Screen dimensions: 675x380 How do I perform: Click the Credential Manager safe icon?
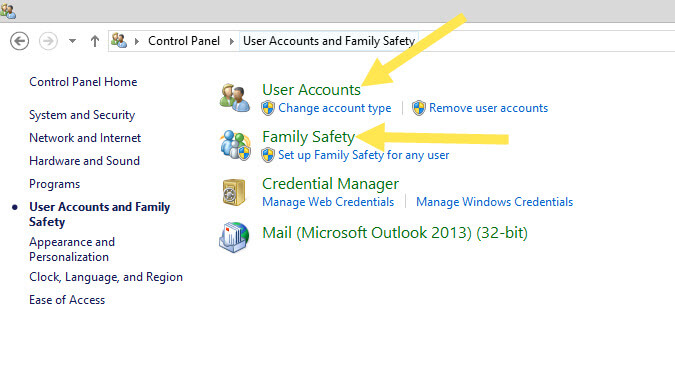pyautogui.click(x=234, y=192)
